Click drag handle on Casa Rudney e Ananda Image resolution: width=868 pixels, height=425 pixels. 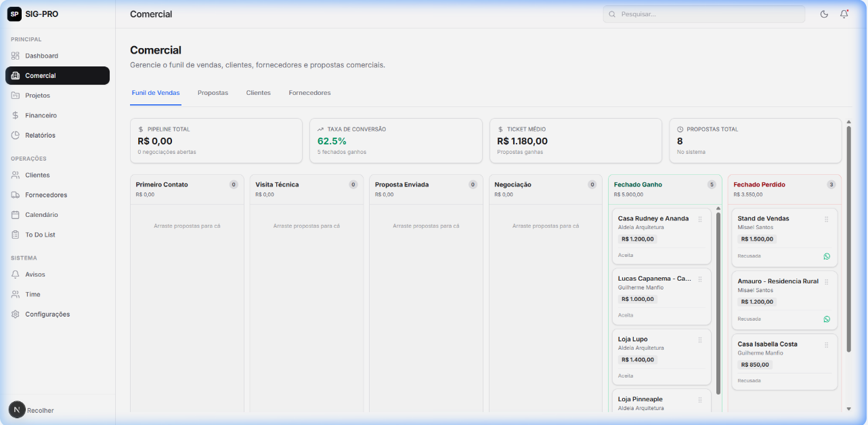(x=700, y=219)
